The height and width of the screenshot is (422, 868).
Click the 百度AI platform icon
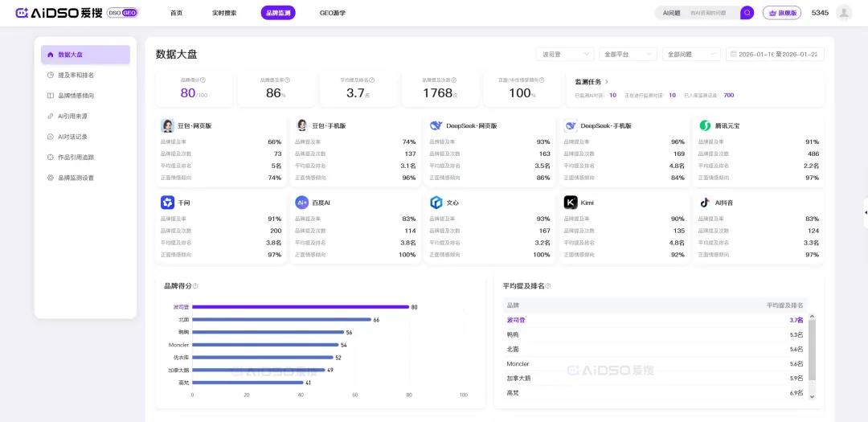click(301, 203)
